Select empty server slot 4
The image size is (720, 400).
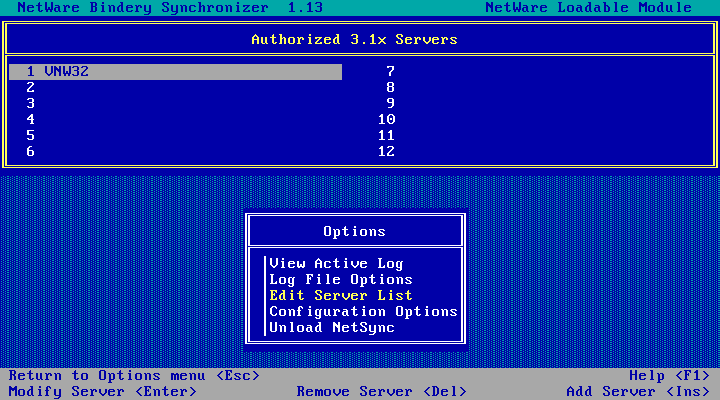175,120
